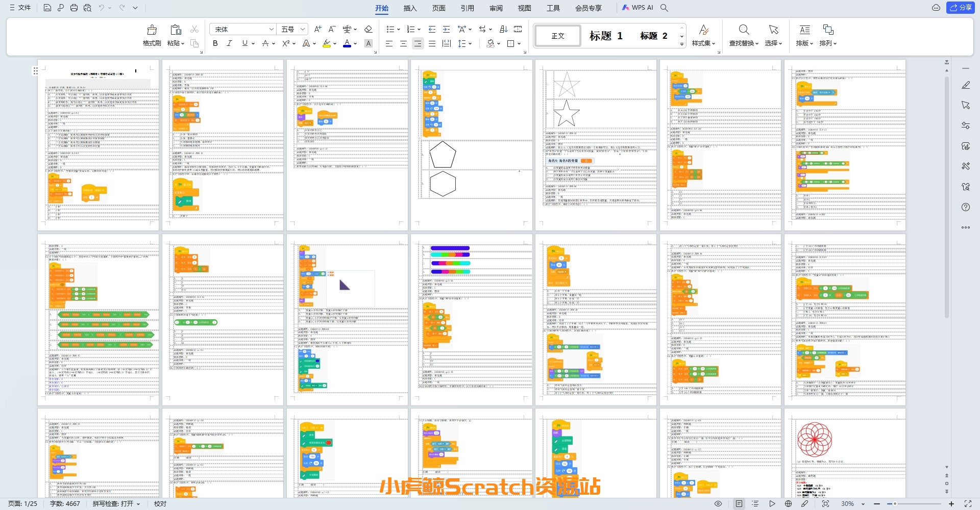Toggle Center alignment
This screenshot has width=980, height=510.
click(x=403, y=43)
